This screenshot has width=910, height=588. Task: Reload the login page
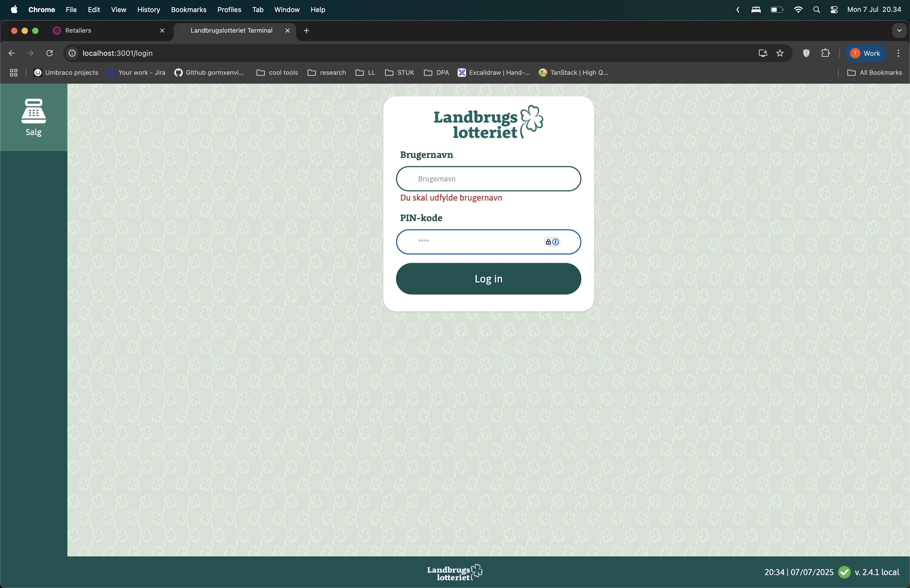49,53
